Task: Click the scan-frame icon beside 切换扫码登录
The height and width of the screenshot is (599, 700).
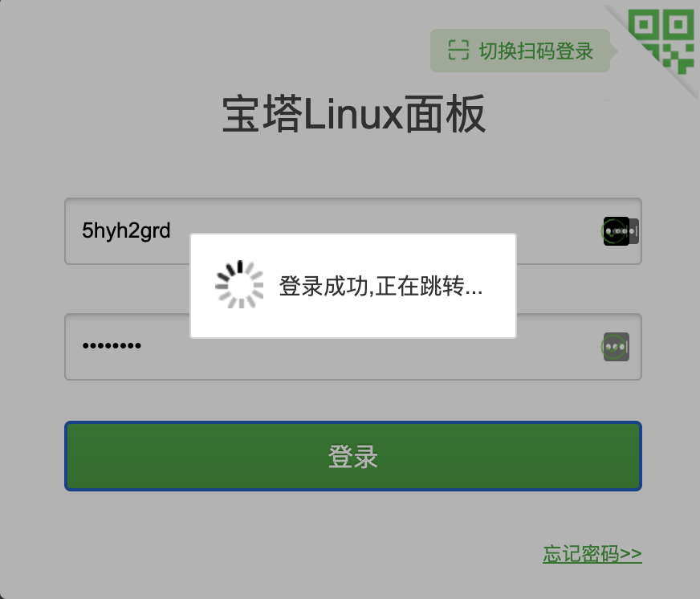Action: coord(458,50)
